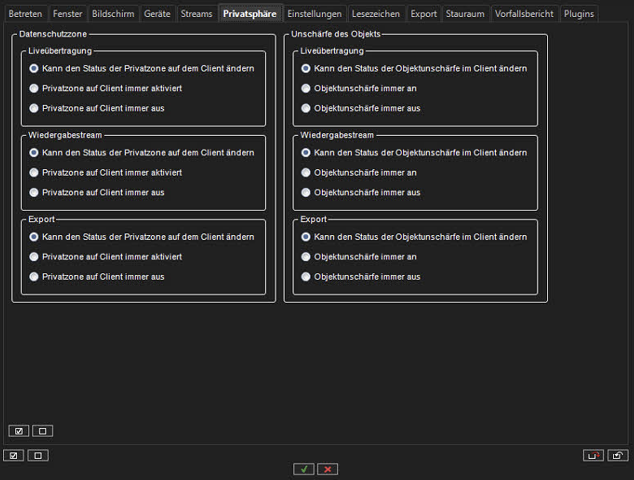The height and width of the screenshot is (480, 634).
Task: Click the uncheck-all icon in the window's bottom row
Action: point(38,456)
